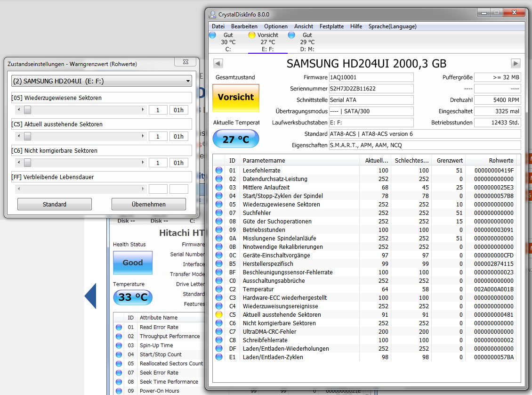
Task: Click status orb of UltraDMA-CRC-Fehler row
Action: point(219,331)
